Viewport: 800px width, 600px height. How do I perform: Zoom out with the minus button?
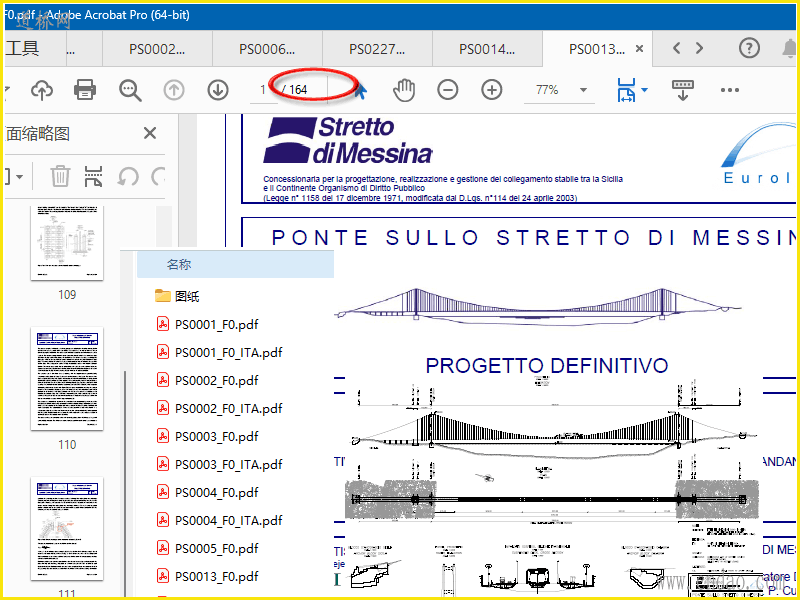[x=447, y=90]
